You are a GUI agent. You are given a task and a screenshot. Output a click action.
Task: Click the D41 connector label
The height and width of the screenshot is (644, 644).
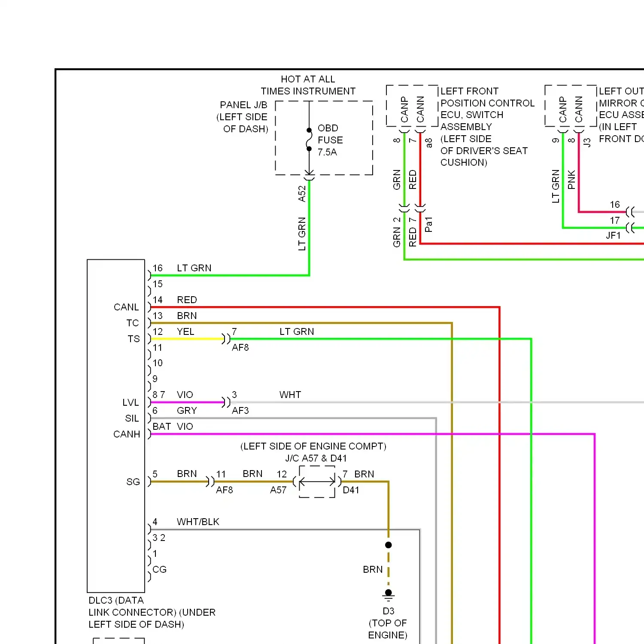coord(351,490)
